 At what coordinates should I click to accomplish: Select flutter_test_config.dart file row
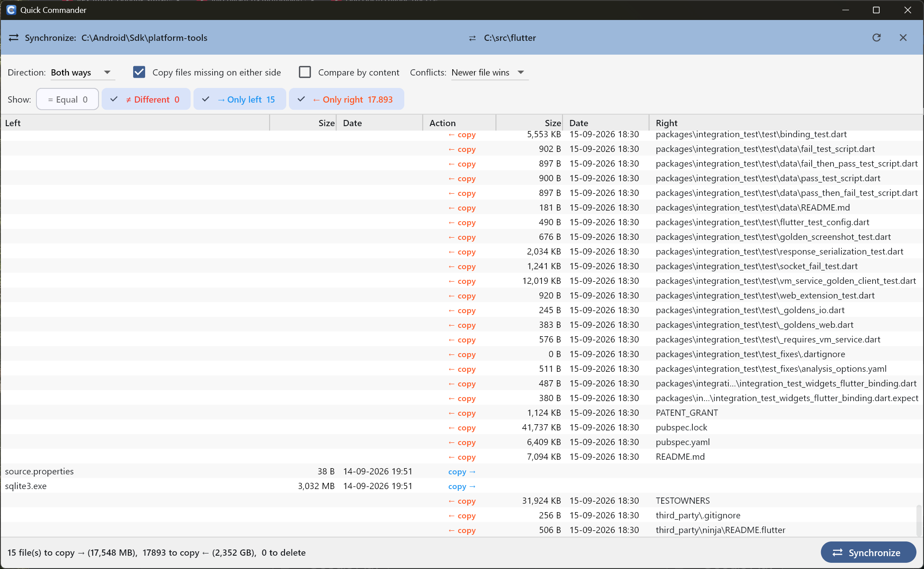462,222
